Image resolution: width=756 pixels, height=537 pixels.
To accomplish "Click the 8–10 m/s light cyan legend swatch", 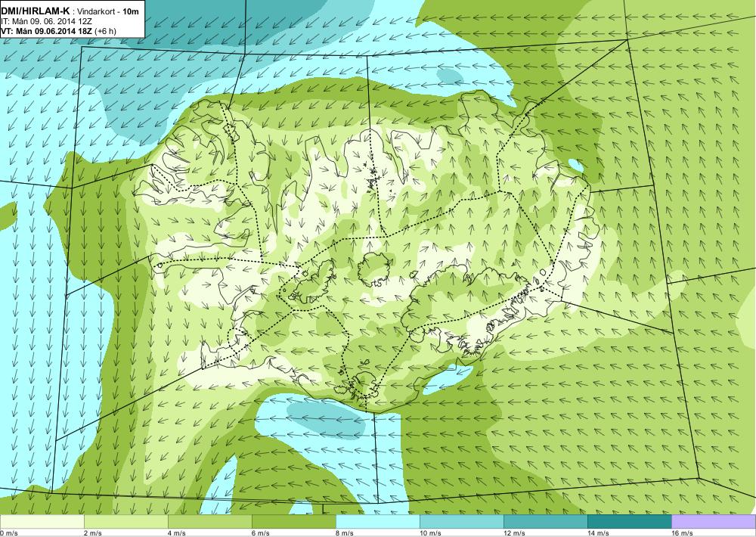I will [377, 522].
